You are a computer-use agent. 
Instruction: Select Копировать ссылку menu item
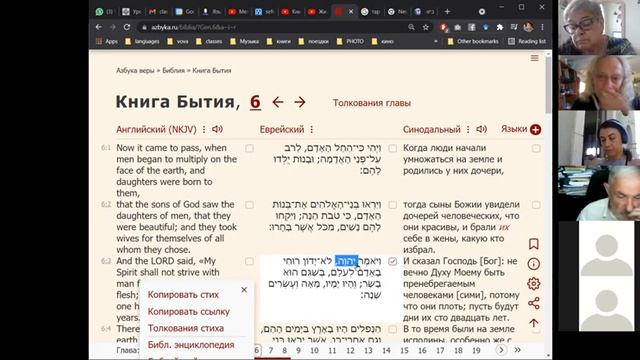point(189,311)
